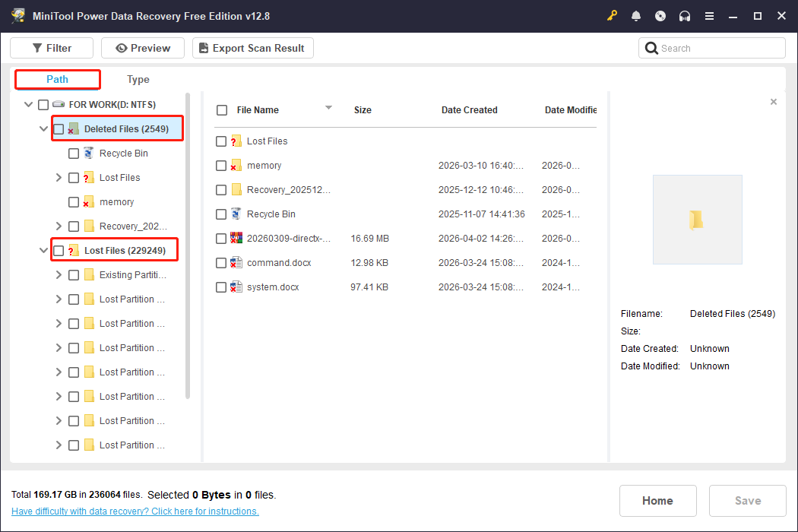Click the Preview eye icon
Viewport: 798px width, 532px height.
[x=123, y=47]
